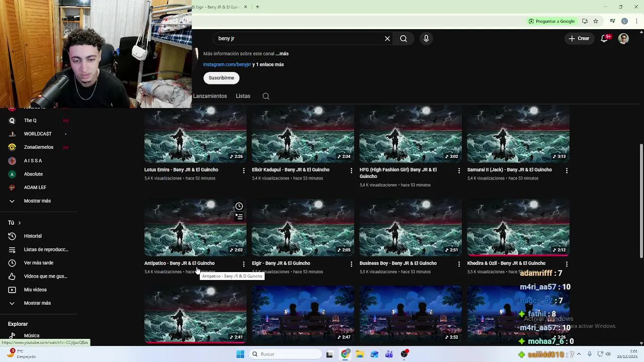Open Ver más tarde in sidebar
The image size is (644, 362).
[x=38, y=263]
